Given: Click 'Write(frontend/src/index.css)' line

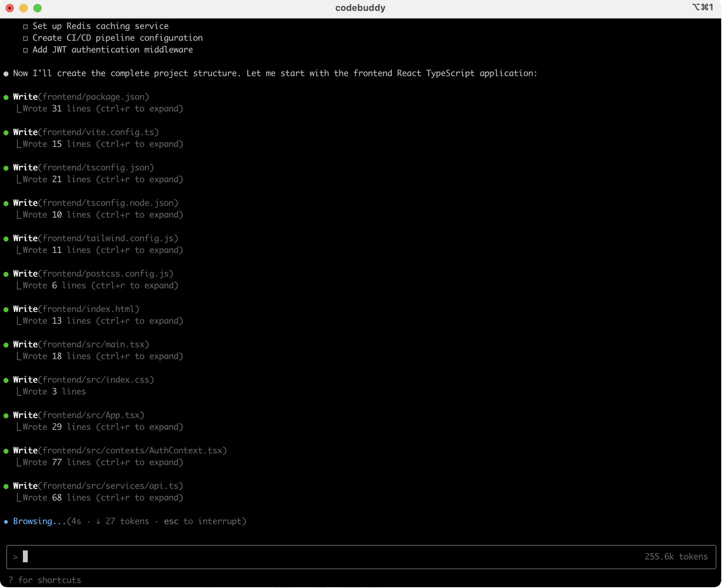Looking at the screenshot, I should [83, 380].
